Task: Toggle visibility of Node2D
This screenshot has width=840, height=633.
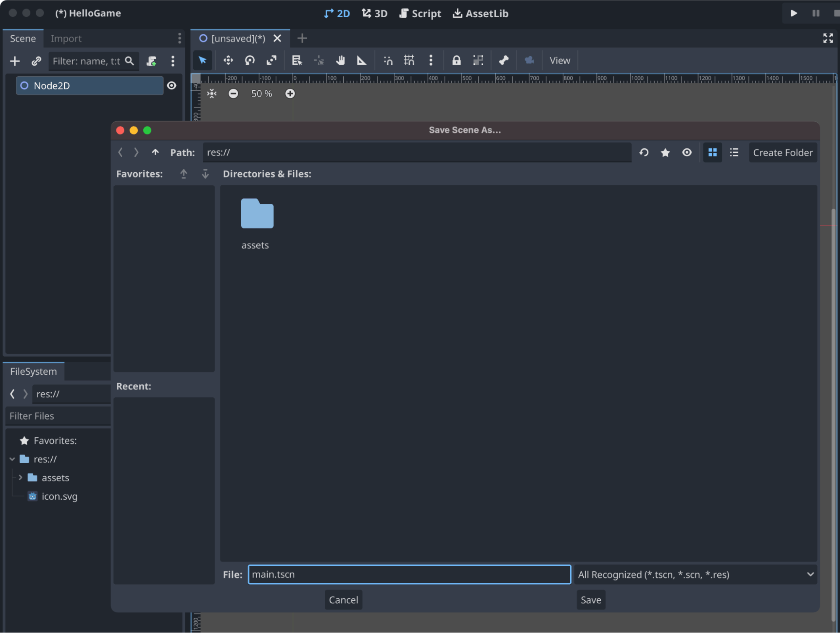Action: pyautogui.click(x=172, y=85)
